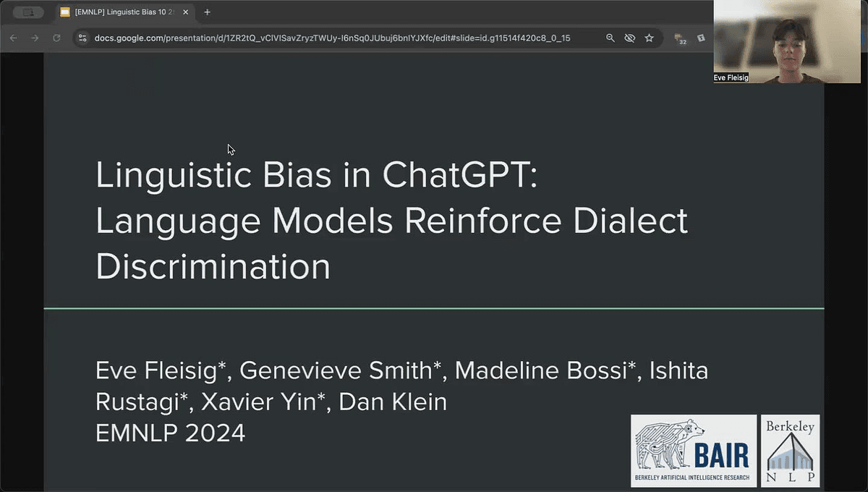Bookmark the page with the star icon
The width and height of the screenshot is (868, 492).
[x=650, y=38]
